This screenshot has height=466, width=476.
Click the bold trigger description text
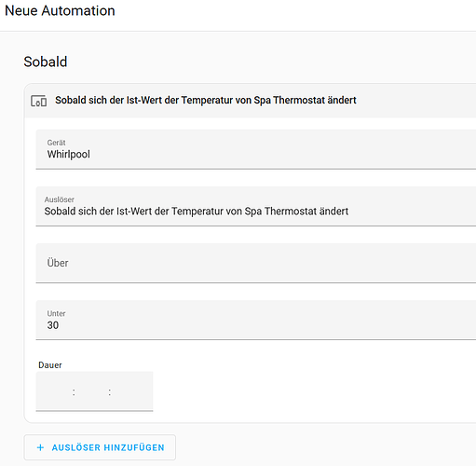pyautogui.click(x=206, y=101)
